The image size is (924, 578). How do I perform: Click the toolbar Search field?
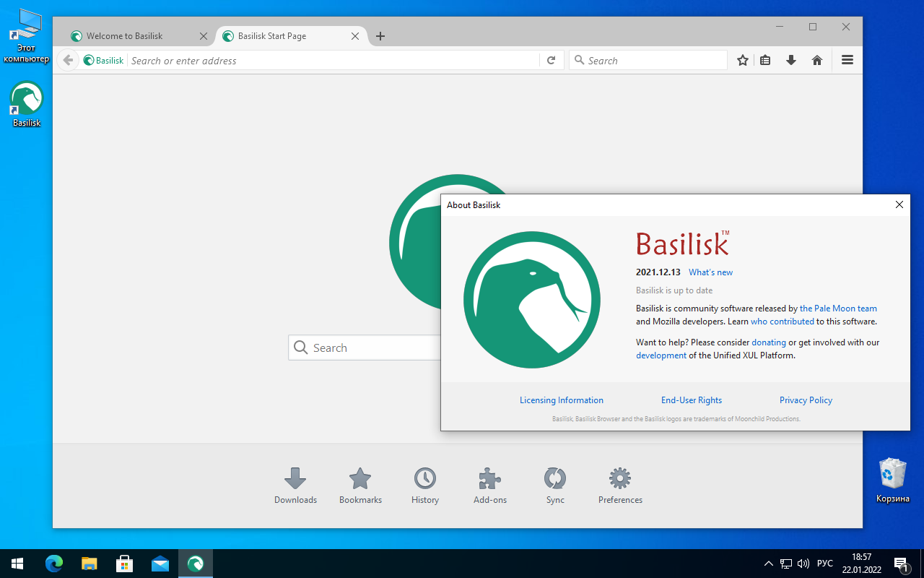click(x=648, y=61)
